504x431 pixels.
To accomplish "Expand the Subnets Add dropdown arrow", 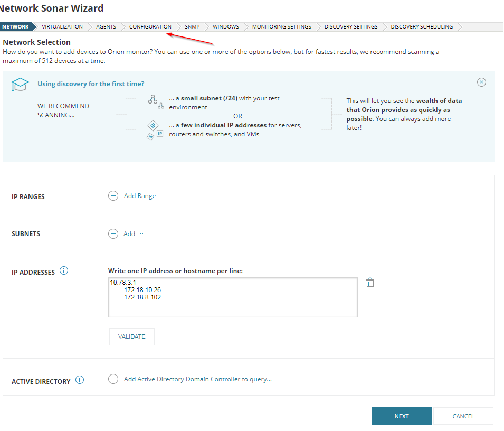I will click(x=142, y=234).
